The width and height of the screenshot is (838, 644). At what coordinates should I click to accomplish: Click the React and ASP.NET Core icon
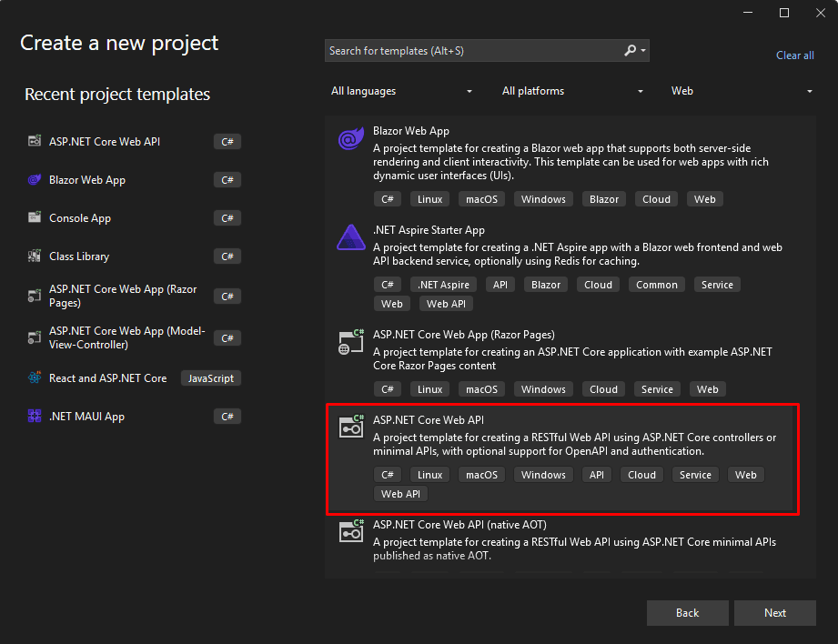pos(35,377)
